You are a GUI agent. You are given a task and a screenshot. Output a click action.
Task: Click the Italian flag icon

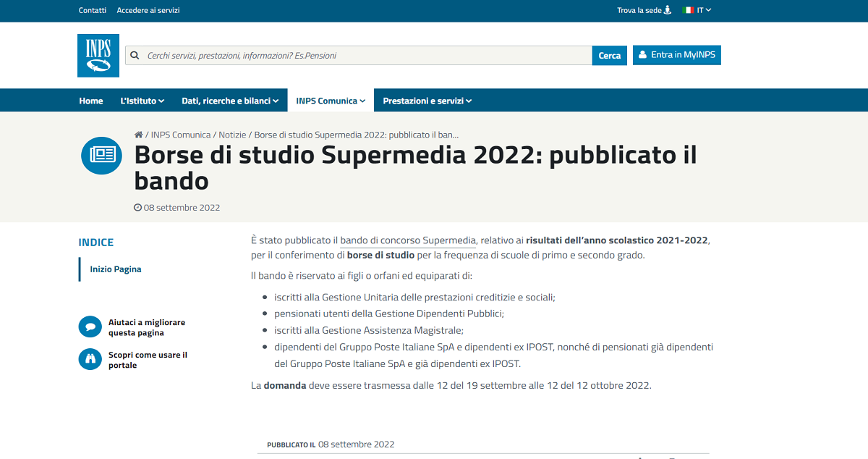[x=689, y=10]
